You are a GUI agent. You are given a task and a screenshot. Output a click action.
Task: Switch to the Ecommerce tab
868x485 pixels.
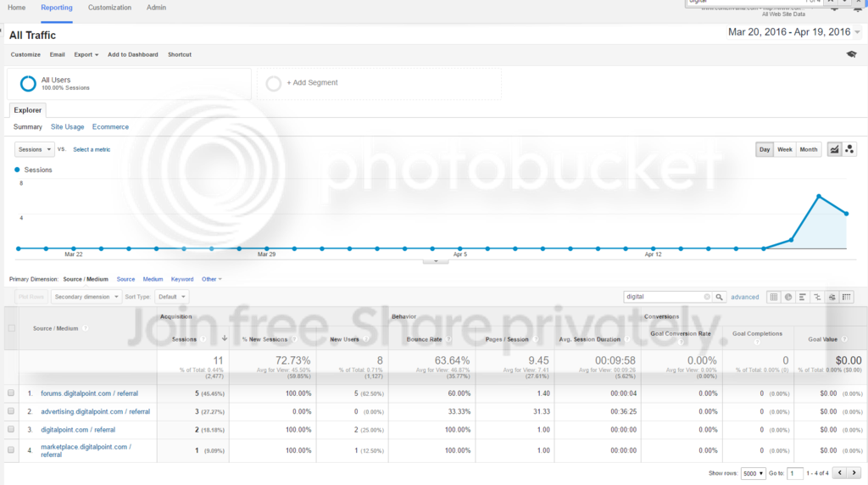coord(110,127)
